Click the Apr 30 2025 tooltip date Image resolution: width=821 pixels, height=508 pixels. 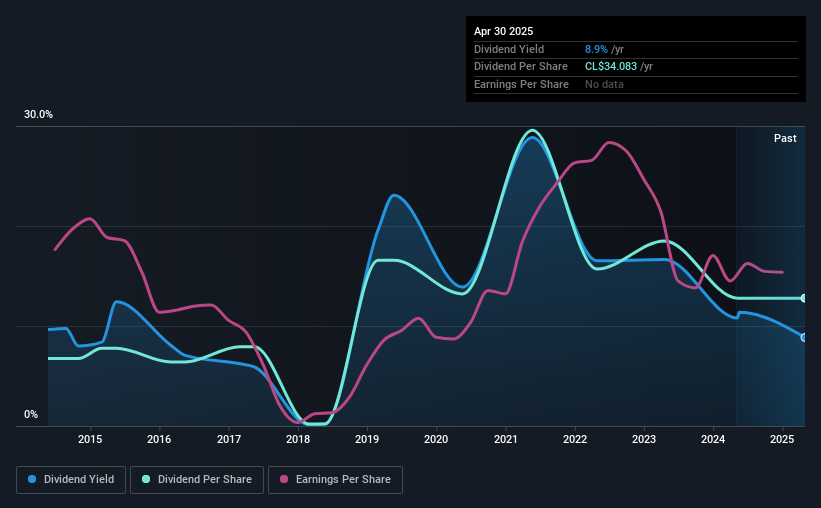click(x=503, y=31)
